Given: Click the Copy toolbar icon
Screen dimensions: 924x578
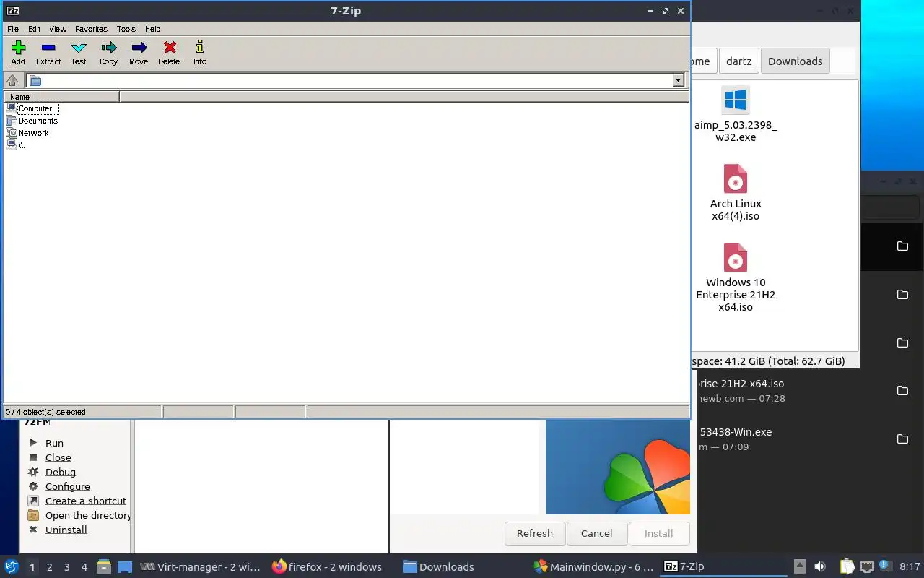Looking at the screenshot, I should coord(108,53).
